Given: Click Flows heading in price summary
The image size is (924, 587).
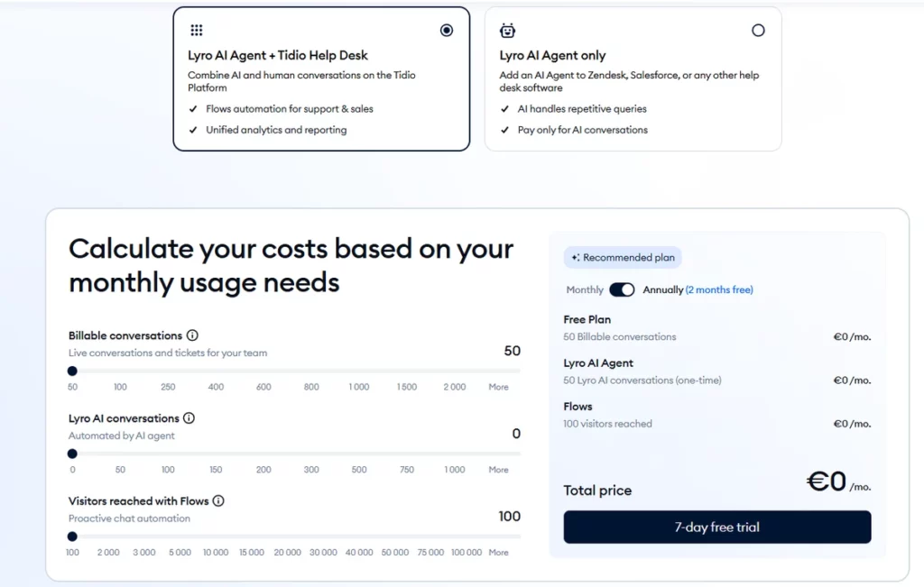Looking at the screenshot, I should [577, 407].
